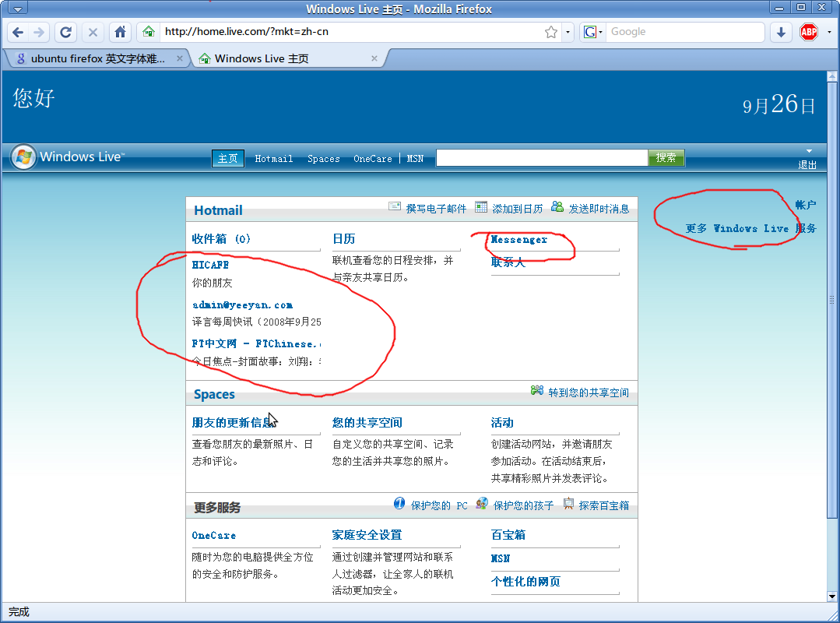Open MSN in the navigation bar
Screen dimensions: 840x623
click(415, 159)
